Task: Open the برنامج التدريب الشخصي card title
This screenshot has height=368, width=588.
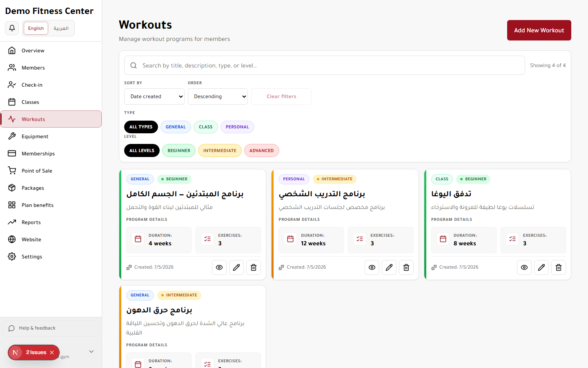Action: 322,194
